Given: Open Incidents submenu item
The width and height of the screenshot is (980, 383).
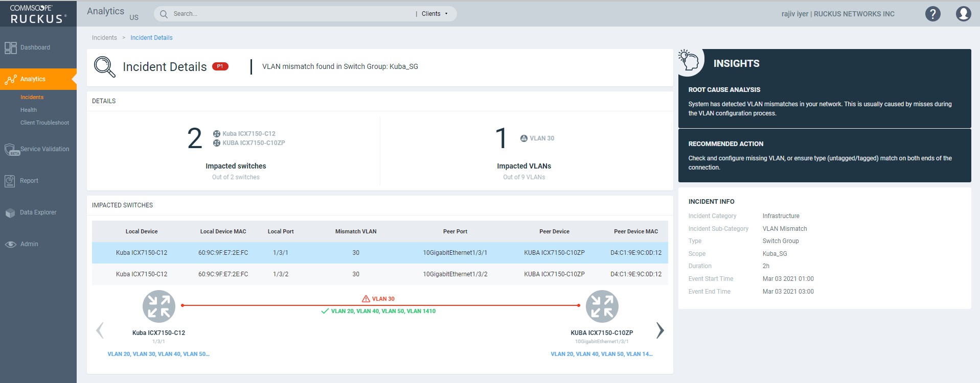Looking at the screenshot, I should point(32,97).
